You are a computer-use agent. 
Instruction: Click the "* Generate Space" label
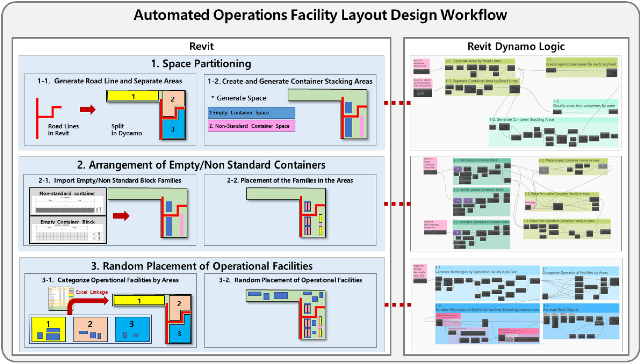coord(239,98)
